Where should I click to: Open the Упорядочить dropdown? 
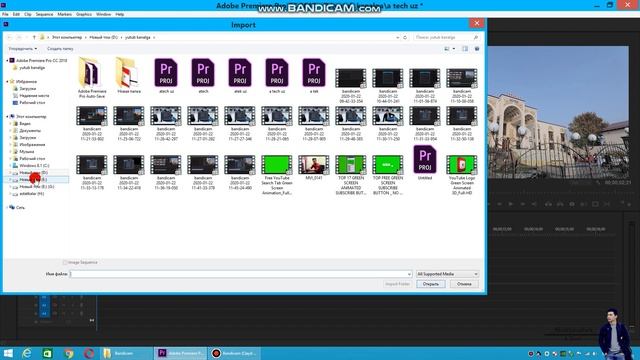pyautogui.click(x=23, y=49)
